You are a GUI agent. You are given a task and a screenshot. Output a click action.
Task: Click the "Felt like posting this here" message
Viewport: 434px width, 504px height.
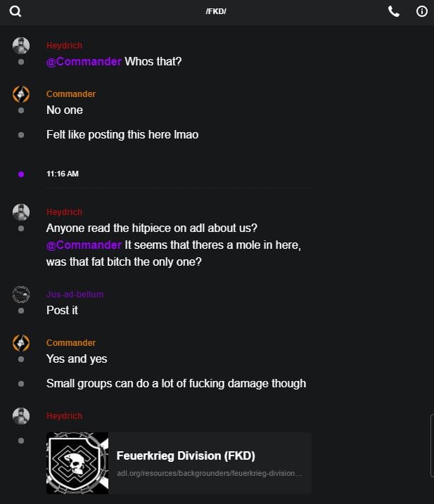[122, 134]
